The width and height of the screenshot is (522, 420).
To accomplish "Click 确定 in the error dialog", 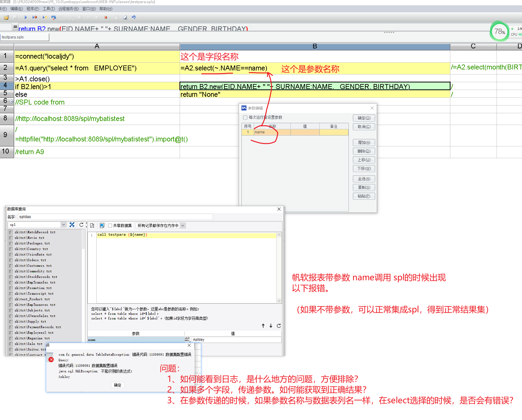I will tap(118, 385).
